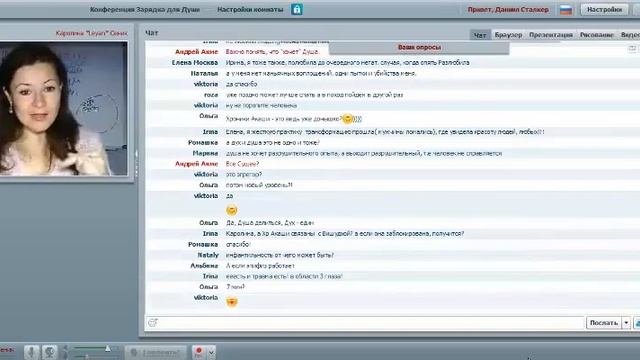Switch to the Рисование tab
Viewport: 640px width, 360px height.
click(x=597, y=35)
